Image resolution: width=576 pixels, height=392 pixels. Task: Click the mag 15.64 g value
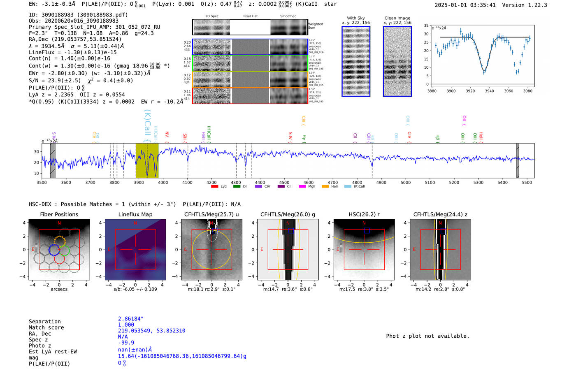[x=182, y=356]
